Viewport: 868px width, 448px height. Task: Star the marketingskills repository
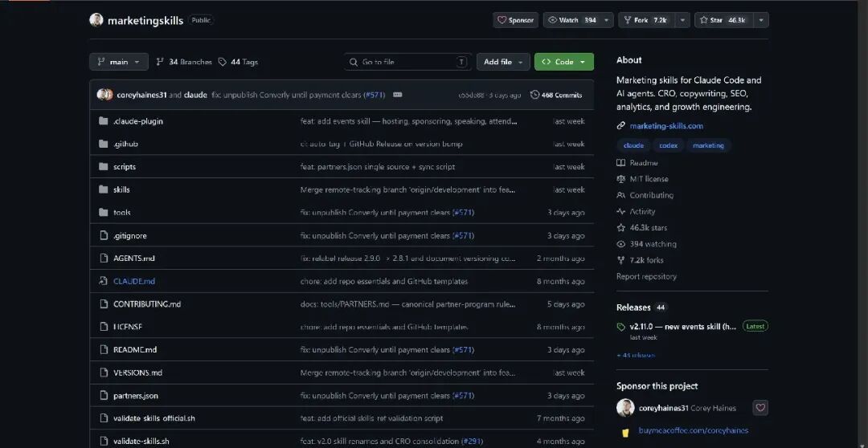click(x=723, y=20)
